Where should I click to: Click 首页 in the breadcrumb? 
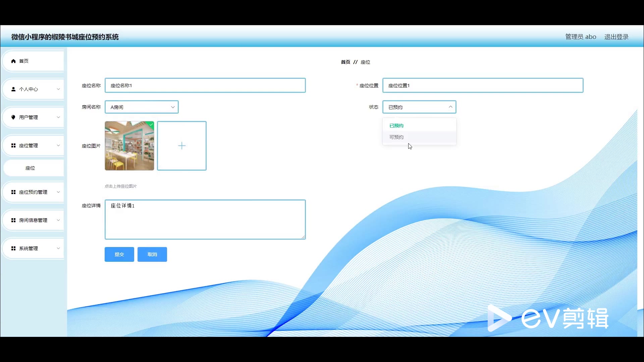click(345, 62)
